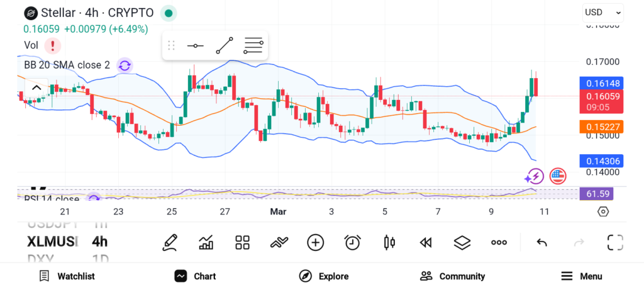
Task: Collapse the indicator legend chevron
Action: point(36,88)
